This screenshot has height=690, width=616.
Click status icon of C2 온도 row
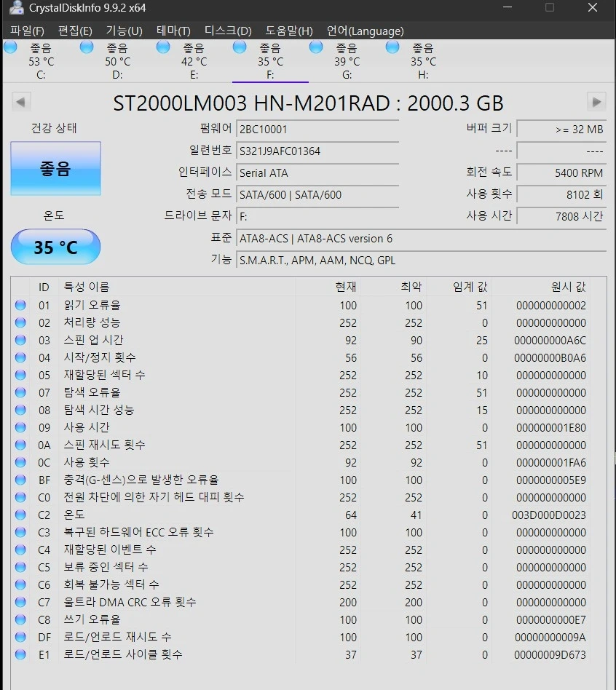[20, 515]
